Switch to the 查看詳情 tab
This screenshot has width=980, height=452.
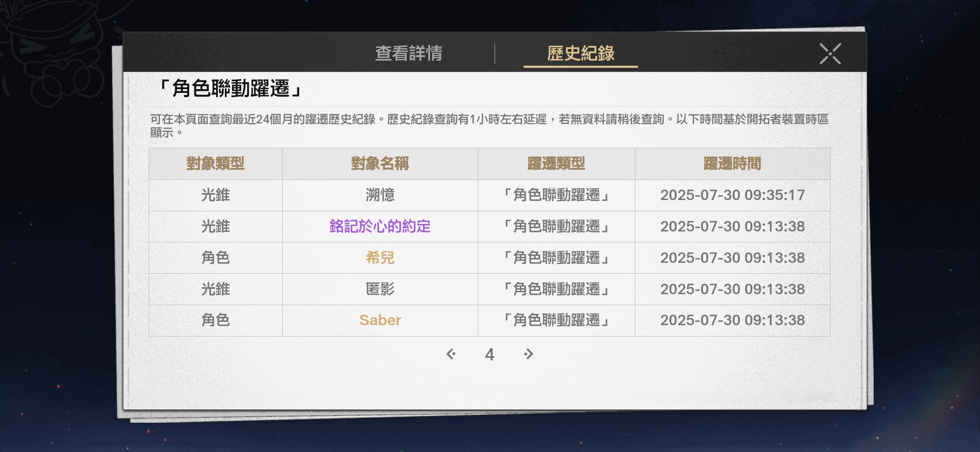pos(409,54)
